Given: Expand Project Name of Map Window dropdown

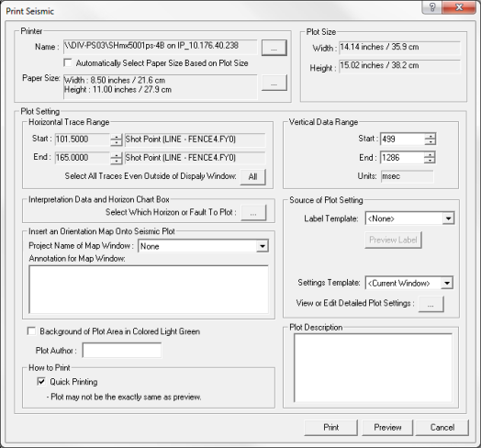Looking at the screenshot, I should (x=263, y=246).
